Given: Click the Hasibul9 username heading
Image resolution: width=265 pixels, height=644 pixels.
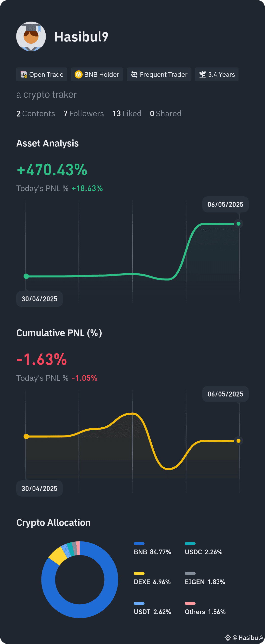Looking at the screenshot, I should (81, 37).
